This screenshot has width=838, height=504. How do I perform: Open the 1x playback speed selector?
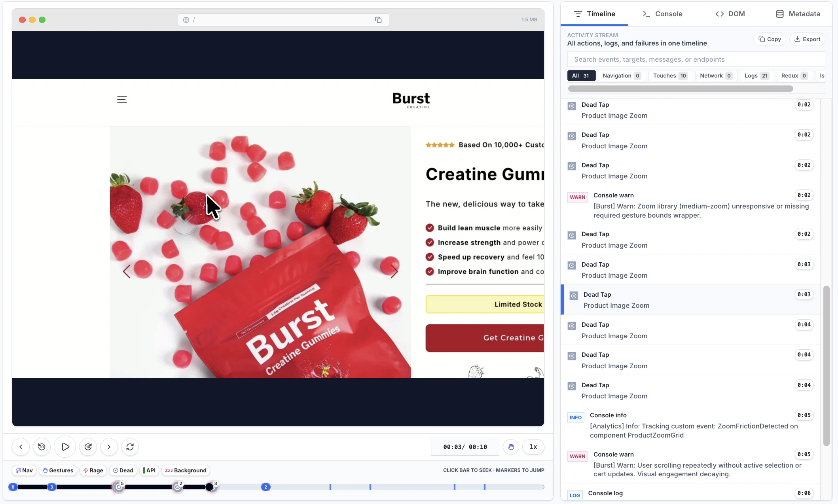tap(533, 447)
